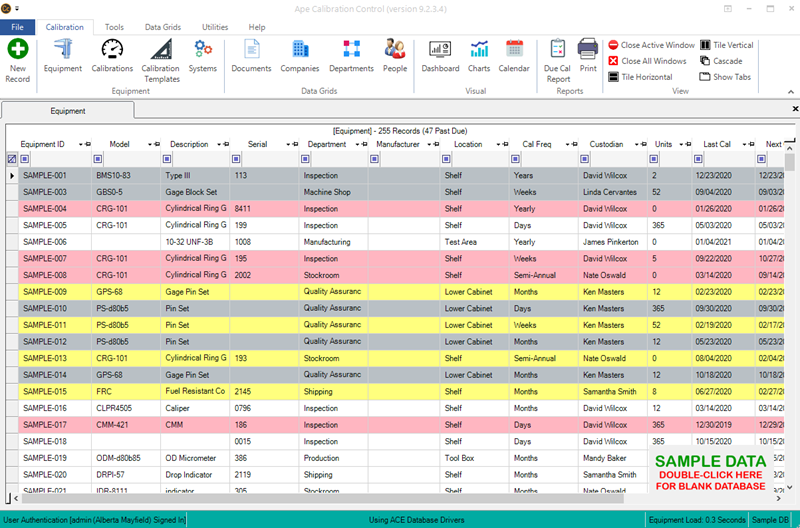The image size is (800, 528).
Task: Switch to the Calibration ribbon tab
Action: [64, 27]
